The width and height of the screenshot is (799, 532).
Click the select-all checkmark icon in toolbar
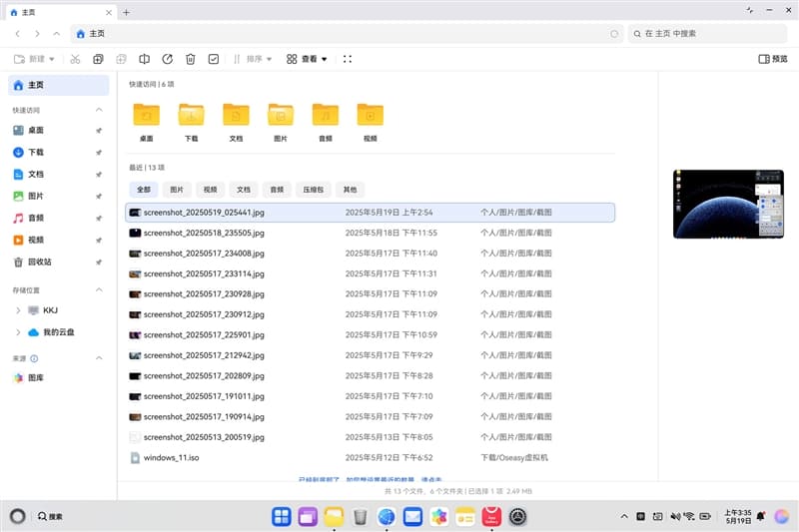tap(214, 59)
